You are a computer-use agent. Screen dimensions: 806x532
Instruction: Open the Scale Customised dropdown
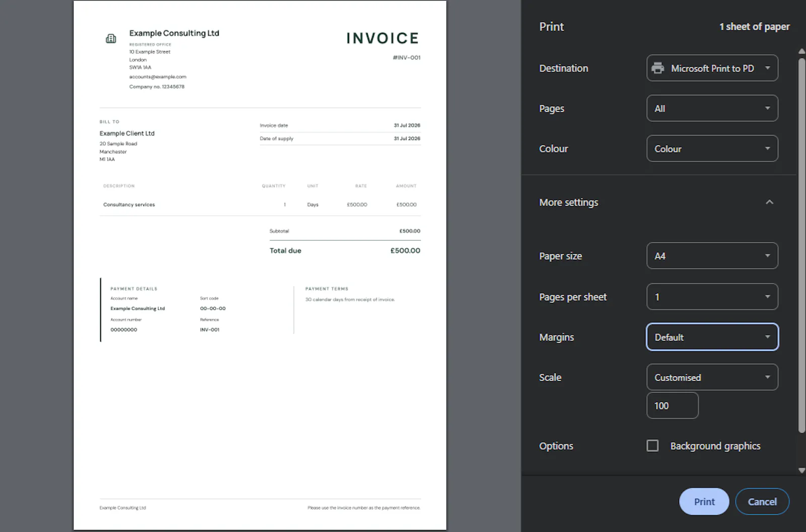pos(712,377)
